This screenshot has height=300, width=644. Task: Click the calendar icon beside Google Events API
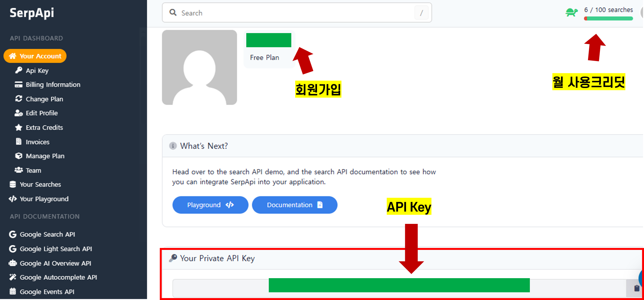point(13,291)
